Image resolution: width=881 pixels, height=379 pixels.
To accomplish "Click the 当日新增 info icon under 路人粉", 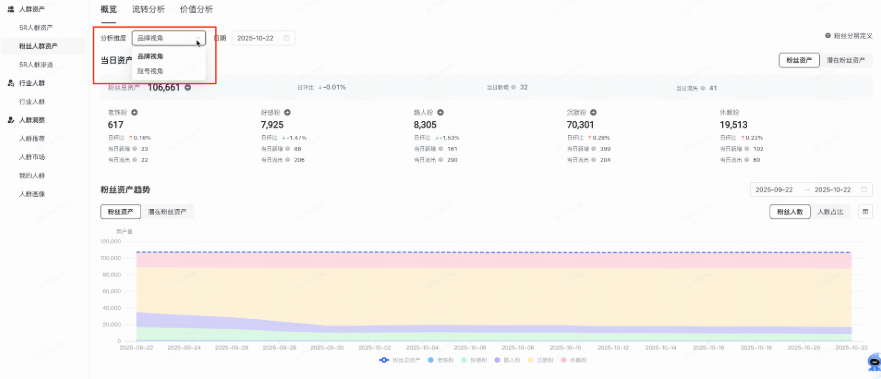I will (441, 149).
